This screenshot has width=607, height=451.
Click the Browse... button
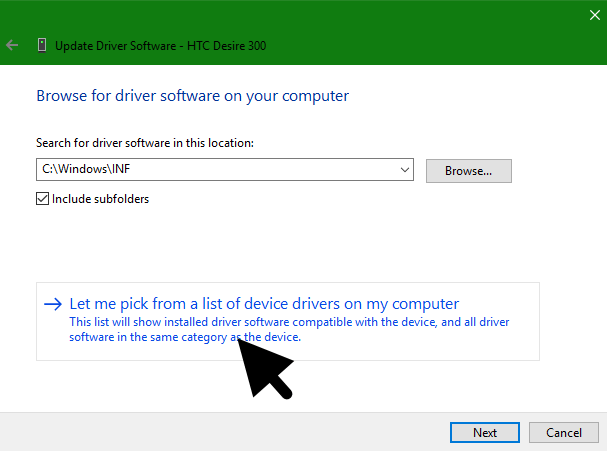pos(469,171)
